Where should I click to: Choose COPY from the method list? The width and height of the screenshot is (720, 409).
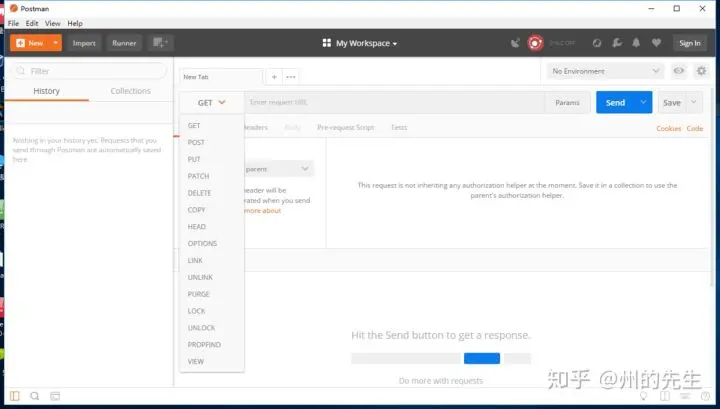coord(212,210)
